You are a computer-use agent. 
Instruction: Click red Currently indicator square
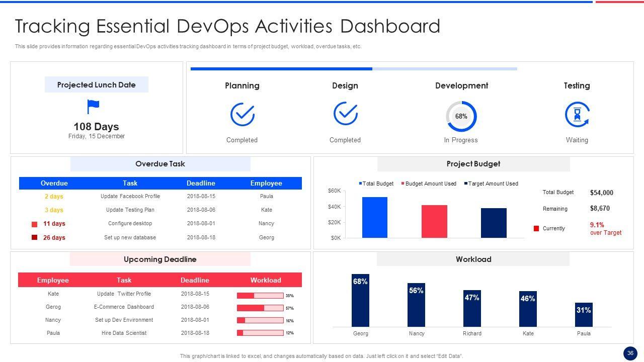tap(536, 229)
